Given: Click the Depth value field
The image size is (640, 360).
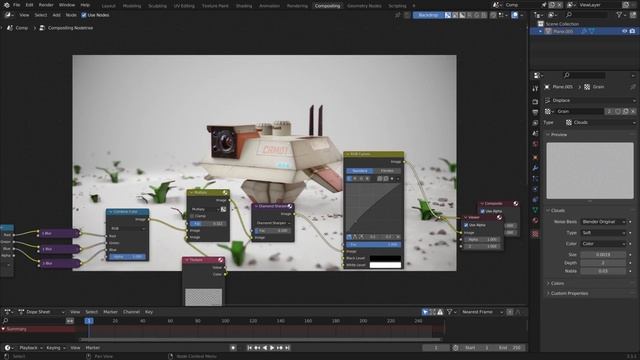Looking at the screenshot, I should 603,263.
